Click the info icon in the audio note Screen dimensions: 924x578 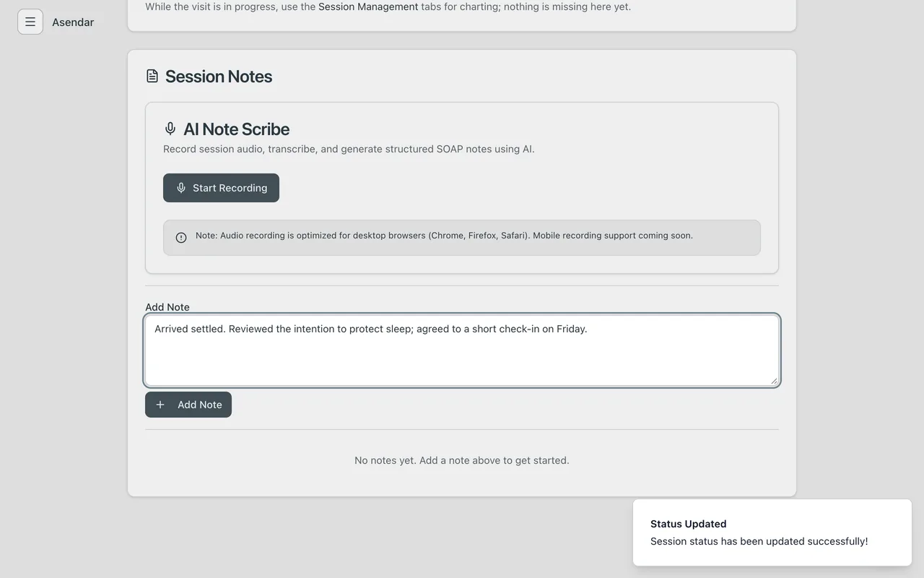181,238
